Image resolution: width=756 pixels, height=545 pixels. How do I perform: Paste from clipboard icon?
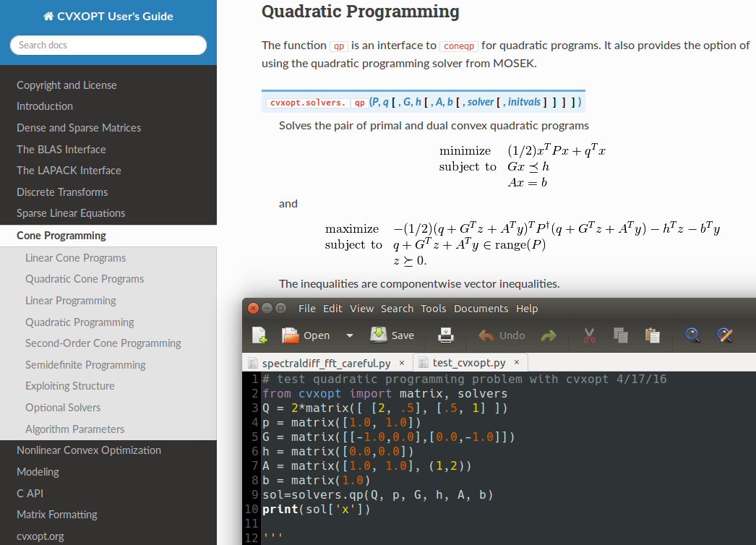tap(652, 335)
